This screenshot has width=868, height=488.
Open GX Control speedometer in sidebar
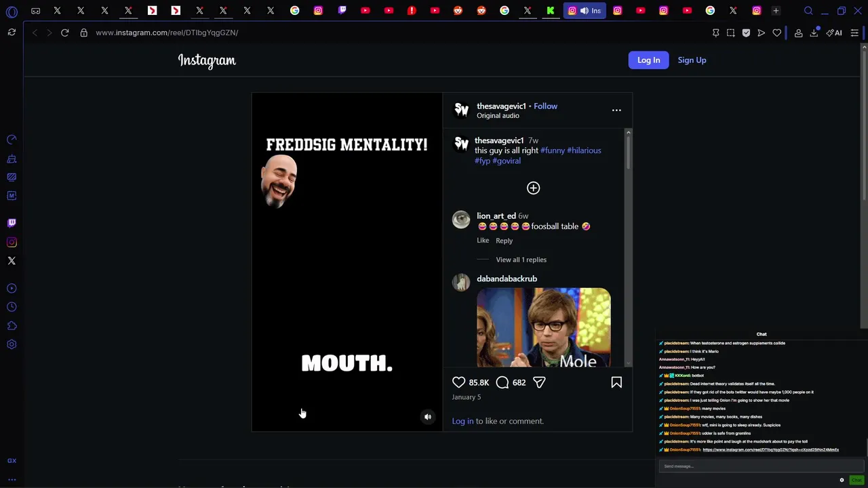(x=12, y=140)
